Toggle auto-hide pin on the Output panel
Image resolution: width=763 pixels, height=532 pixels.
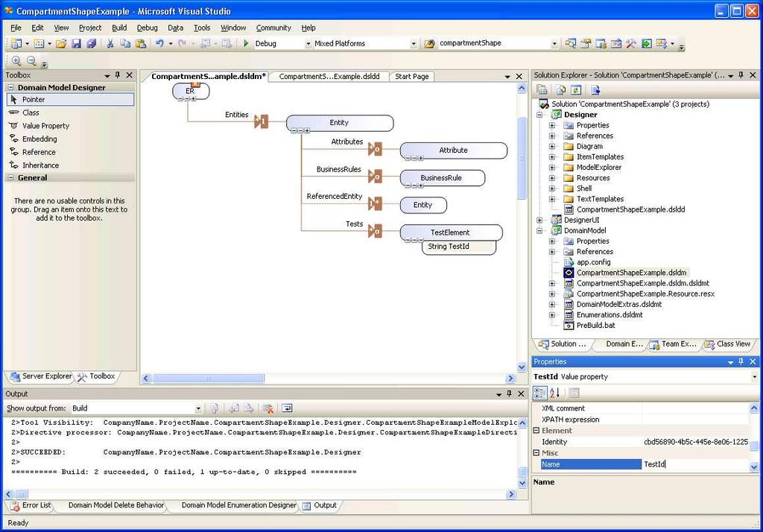pos(510,393)
